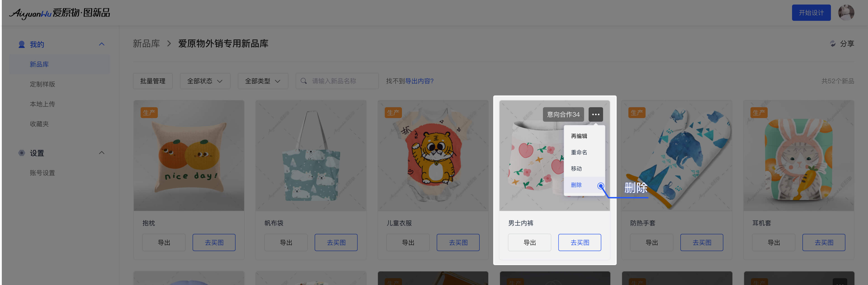
Task: Open the 帆布袋 product thumbnail
Action: tap(311, 155)
